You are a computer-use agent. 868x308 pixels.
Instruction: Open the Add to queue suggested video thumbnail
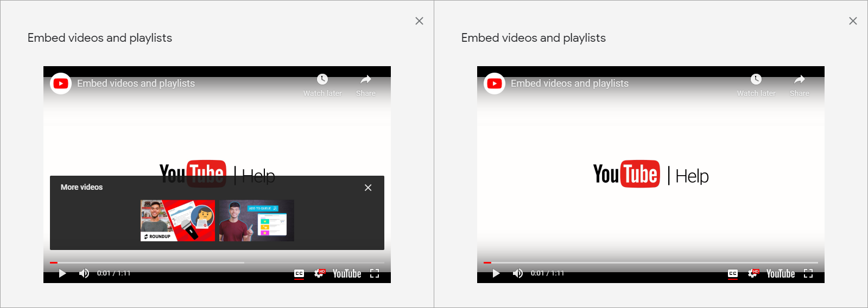[x=256, y=221]
